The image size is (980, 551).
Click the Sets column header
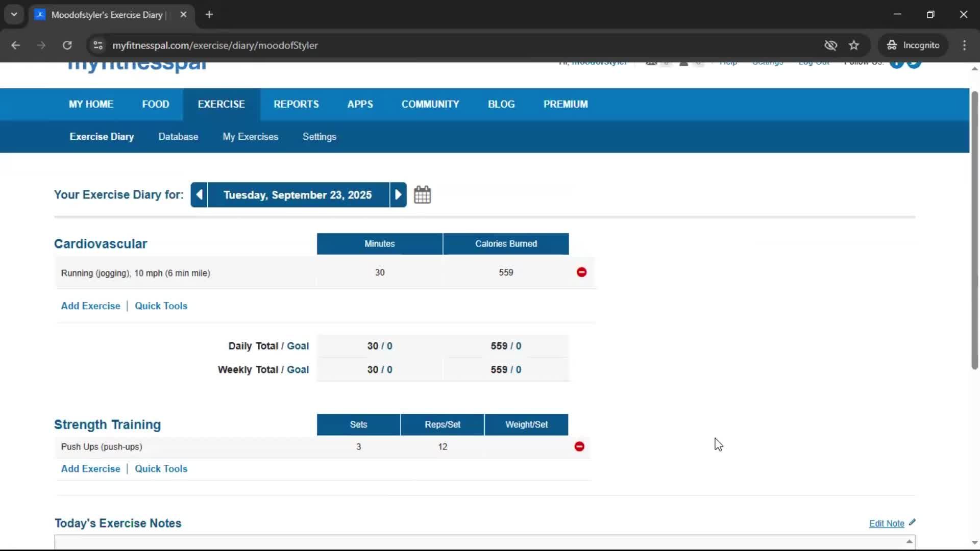click(x=358, y=424)
